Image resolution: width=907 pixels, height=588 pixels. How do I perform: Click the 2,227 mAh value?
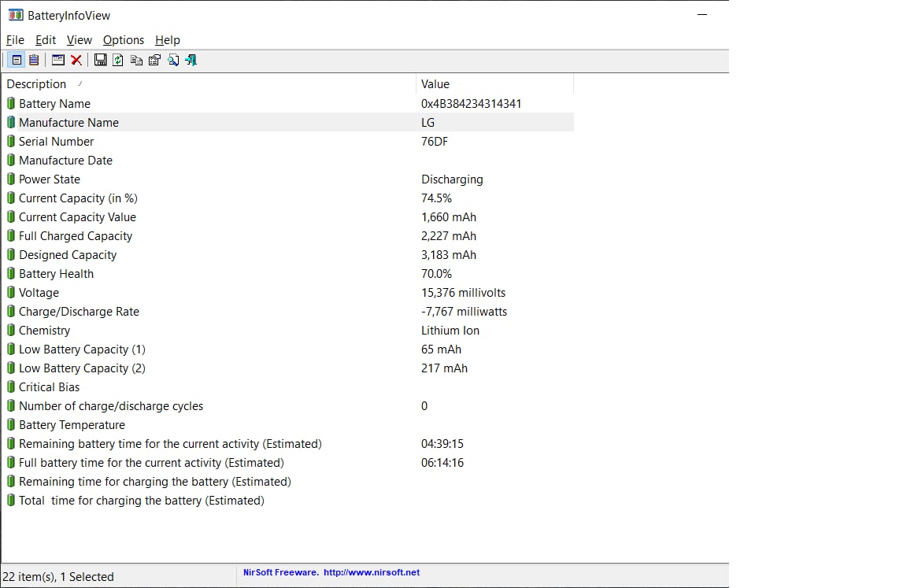coord(449,236)
